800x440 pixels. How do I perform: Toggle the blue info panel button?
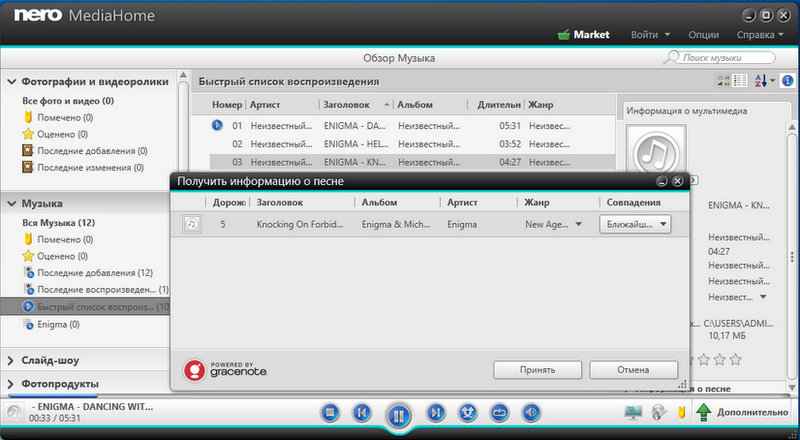(x=788, y=81)
